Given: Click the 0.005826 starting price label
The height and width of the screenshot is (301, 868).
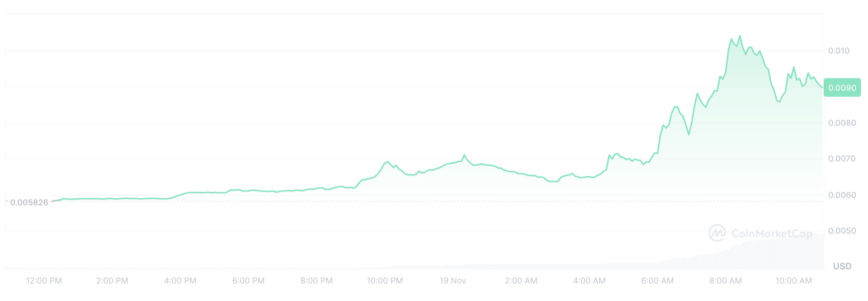Looking at the screenshot, I should [x=29, y=203].
